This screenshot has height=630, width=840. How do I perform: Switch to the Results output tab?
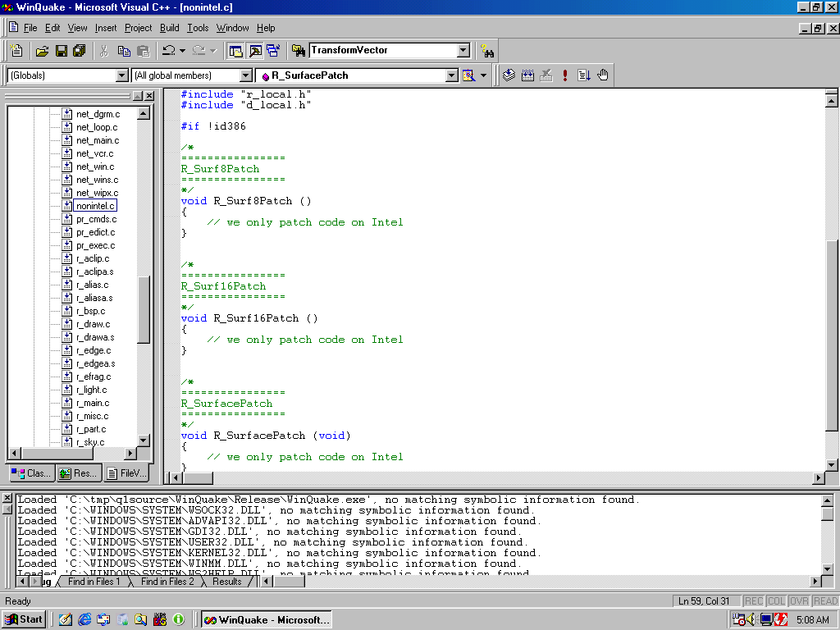click(x=226, y=582)
